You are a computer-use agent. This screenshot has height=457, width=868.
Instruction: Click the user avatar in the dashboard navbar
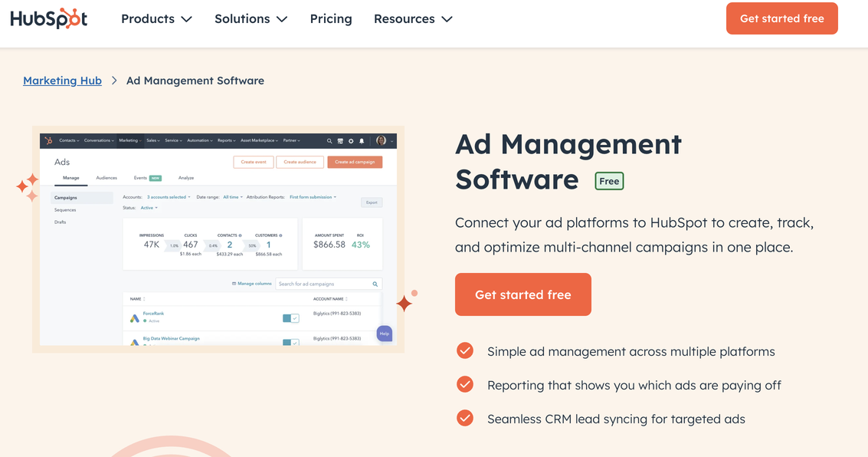click(381, 141)
